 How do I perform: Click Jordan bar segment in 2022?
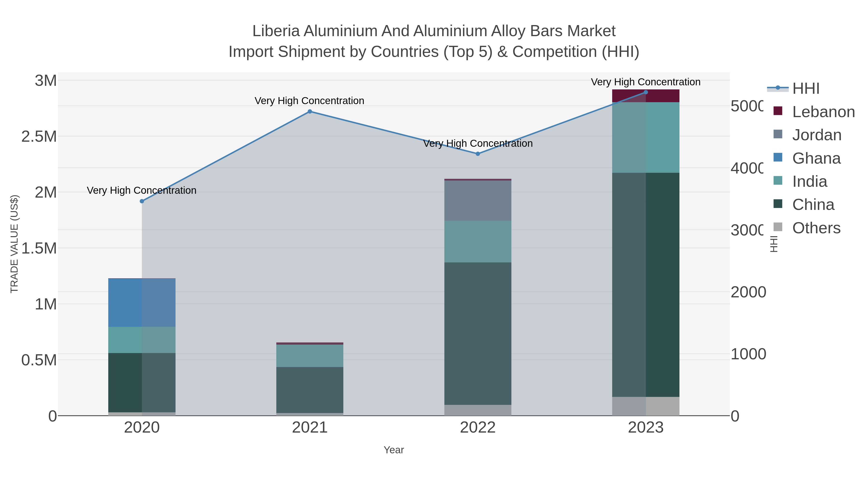478,201
